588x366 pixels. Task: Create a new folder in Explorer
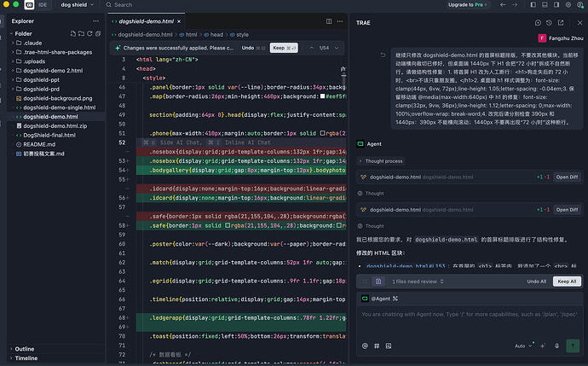81,33
